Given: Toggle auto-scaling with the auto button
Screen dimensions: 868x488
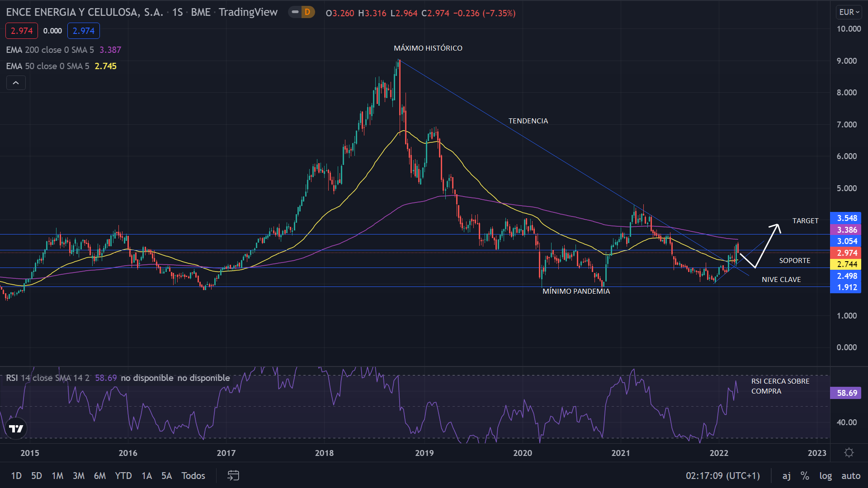Looking at the screenshot, I should point(851,476).
